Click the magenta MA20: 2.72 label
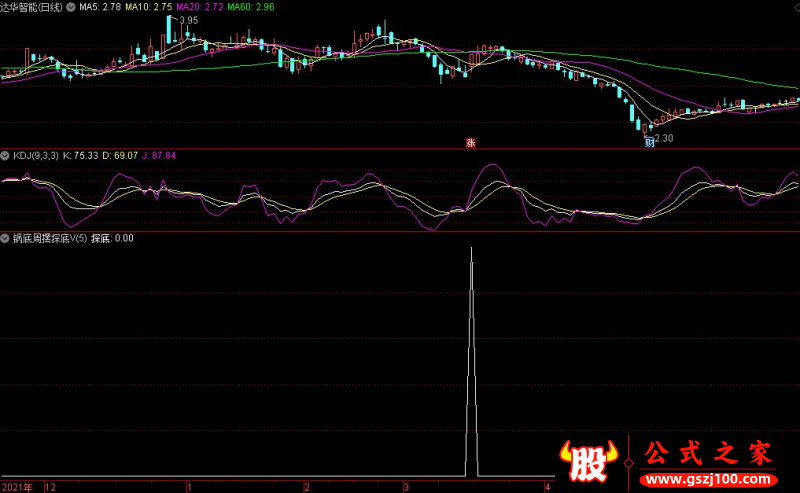Screen dimensions: 800x493 [x=199, y=7]
